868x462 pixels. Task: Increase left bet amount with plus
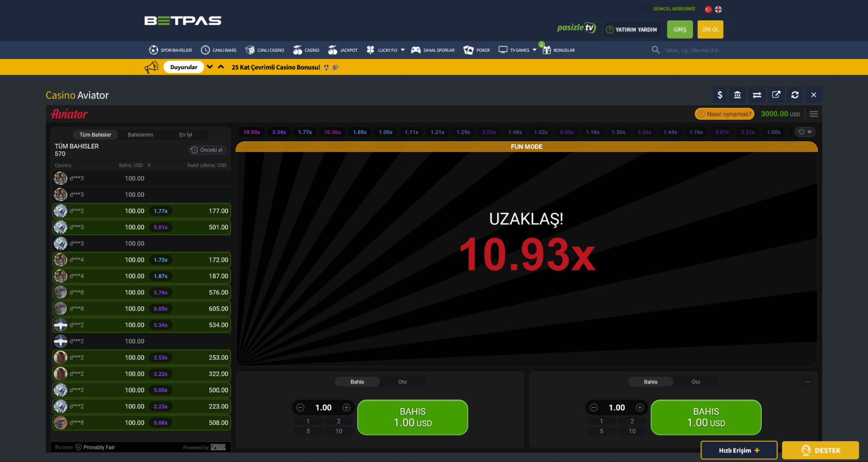pos(347,407)
